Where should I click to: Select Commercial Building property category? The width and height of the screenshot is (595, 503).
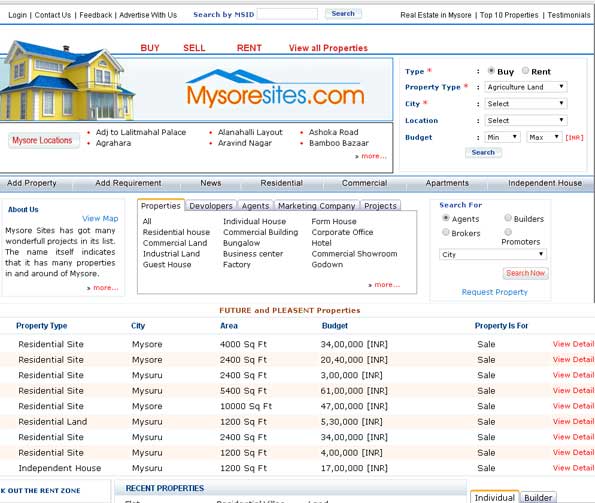(261, 232)
